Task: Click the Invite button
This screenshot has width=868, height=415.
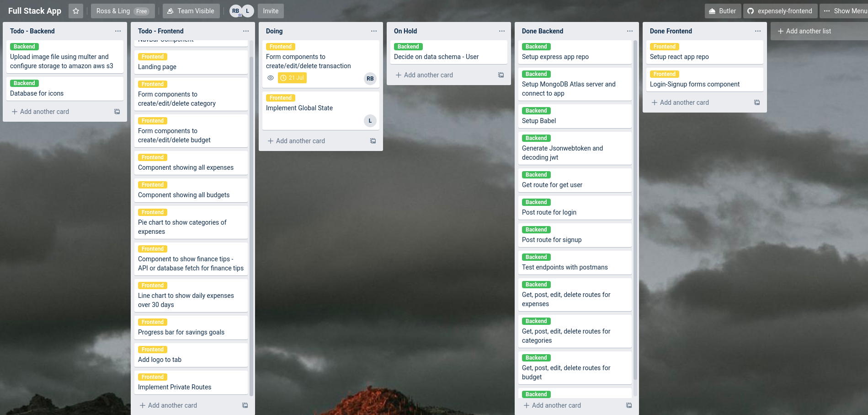Action: pos(271,11)
